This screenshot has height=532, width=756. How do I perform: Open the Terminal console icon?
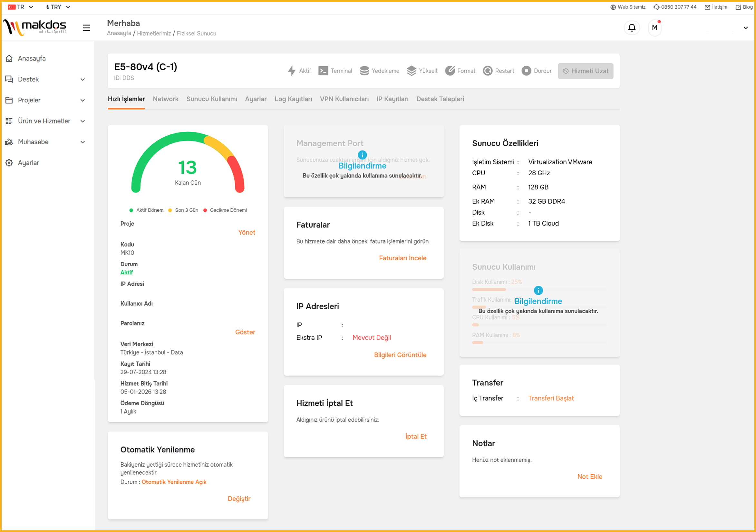323,71
